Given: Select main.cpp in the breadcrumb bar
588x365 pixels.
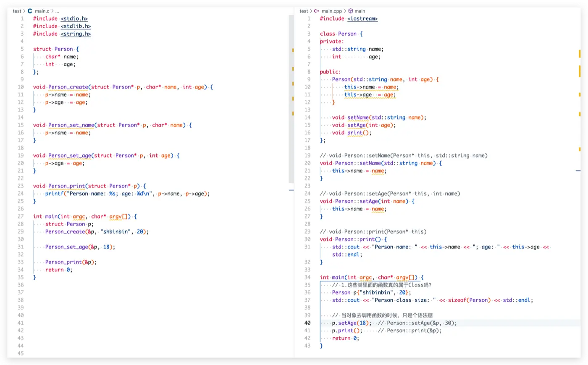Looking at the screenshot, I should click(332, 11).
